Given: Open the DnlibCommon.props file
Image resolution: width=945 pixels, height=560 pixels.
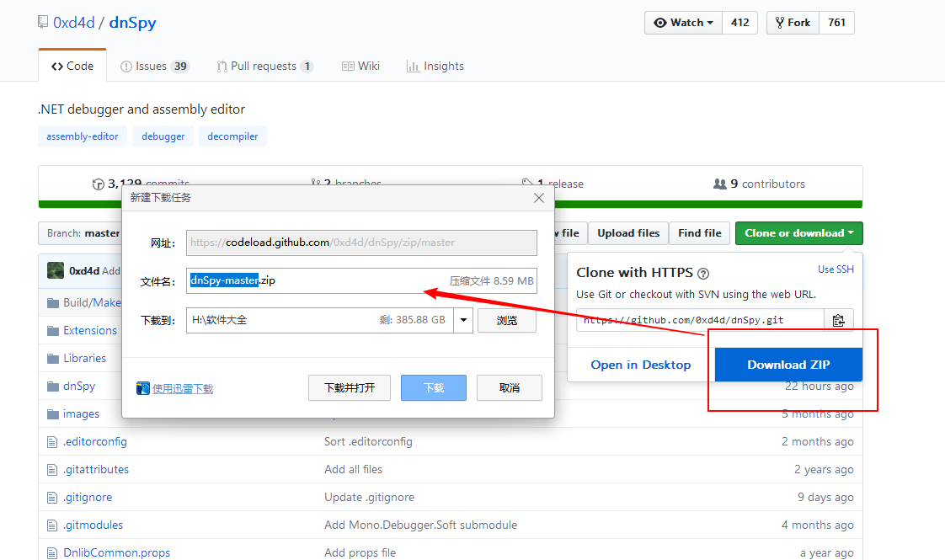Looking at the screenshot, I should point(116,552).
